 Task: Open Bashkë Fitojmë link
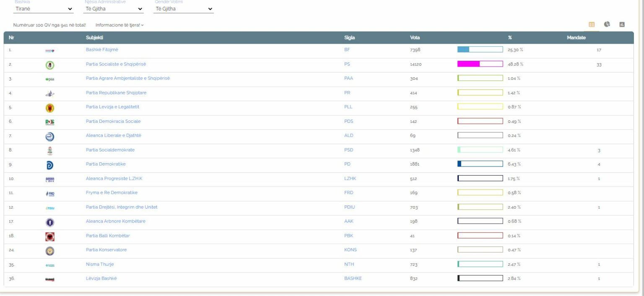tap(102, 49)
